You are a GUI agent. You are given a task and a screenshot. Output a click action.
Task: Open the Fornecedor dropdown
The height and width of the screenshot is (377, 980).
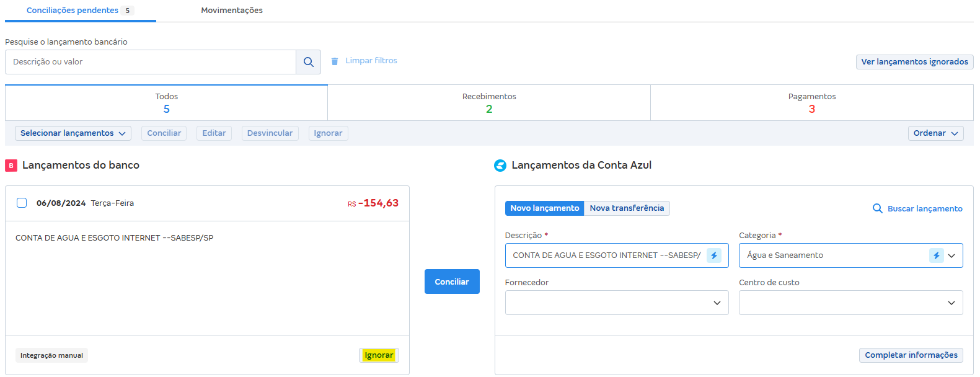[x=617, y=303]
